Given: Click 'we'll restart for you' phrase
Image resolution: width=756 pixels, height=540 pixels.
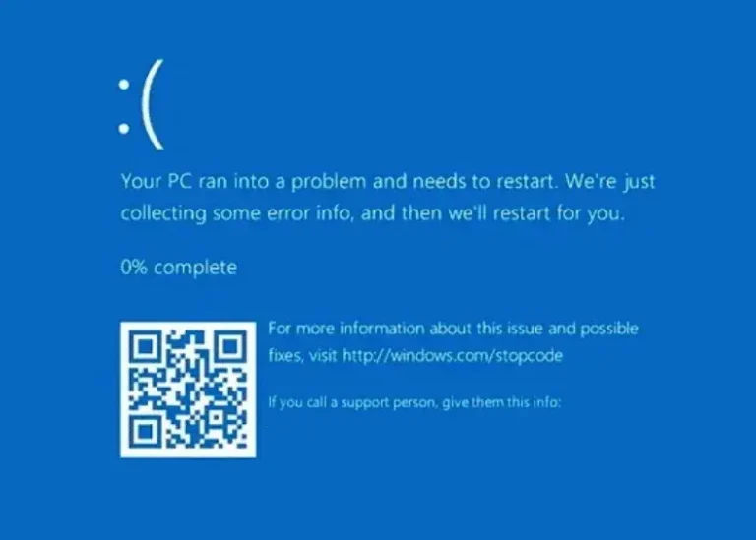Looking at the screenshot, I should tap(536, 212).
